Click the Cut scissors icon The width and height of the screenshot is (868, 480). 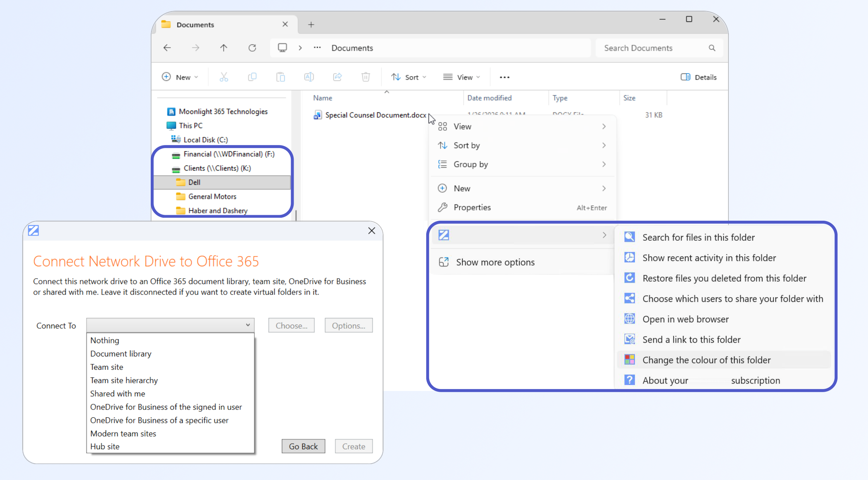223,77
